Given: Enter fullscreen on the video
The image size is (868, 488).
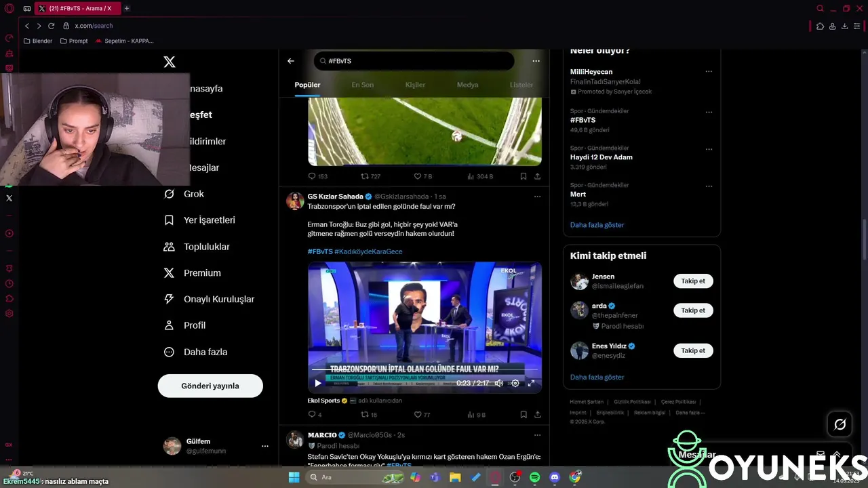Looking at the screenshot, I should pyautogui.click(x=531, y=383).
